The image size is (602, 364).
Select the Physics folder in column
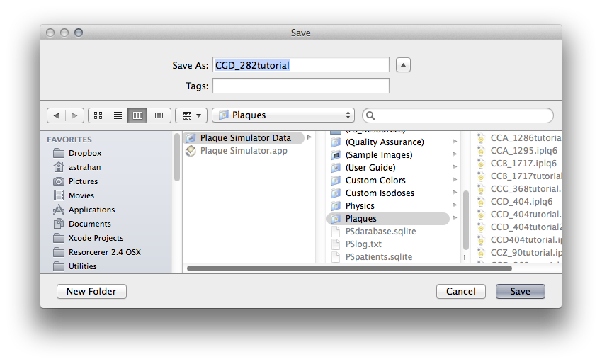coord(360,206)
